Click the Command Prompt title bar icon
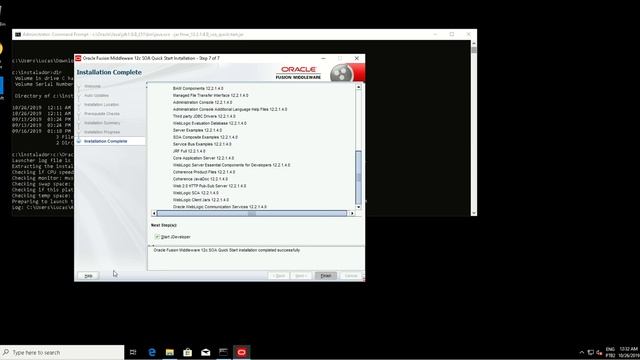Viewport: 640px width, 360px height. click(x=18, y=35)
